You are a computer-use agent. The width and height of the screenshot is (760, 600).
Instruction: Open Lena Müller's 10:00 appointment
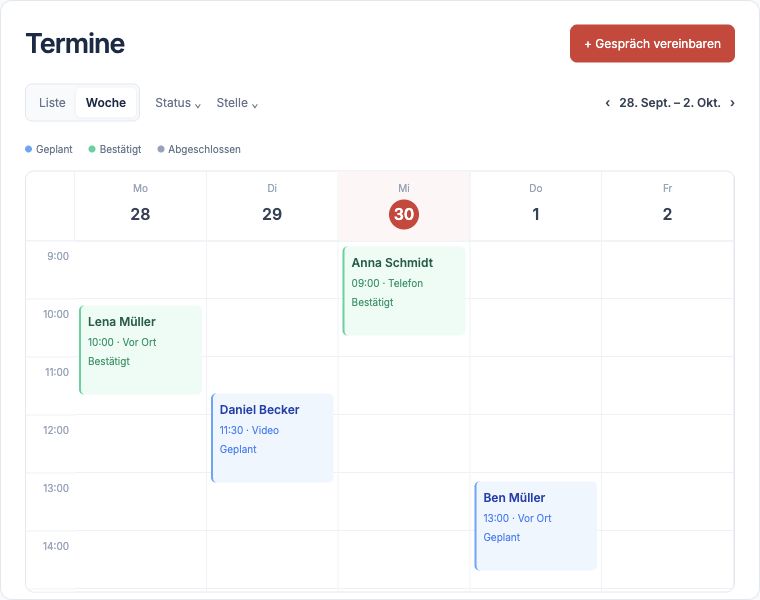coord(140,350)
